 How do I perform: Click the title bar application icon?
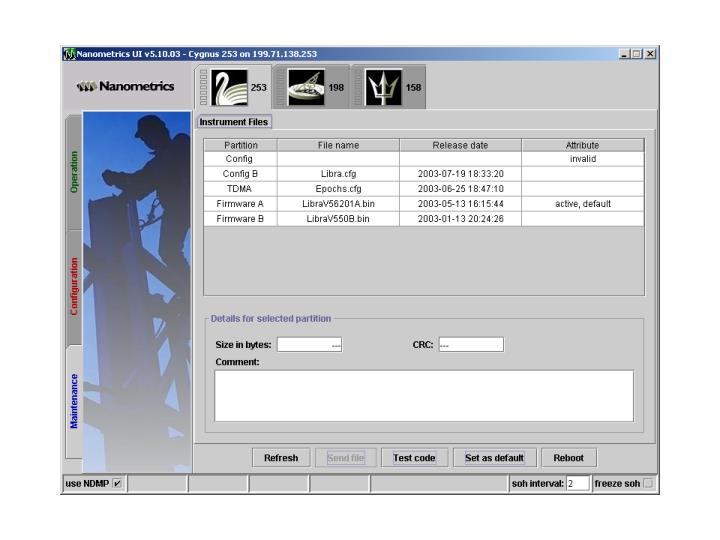click(x=69, y=54)
